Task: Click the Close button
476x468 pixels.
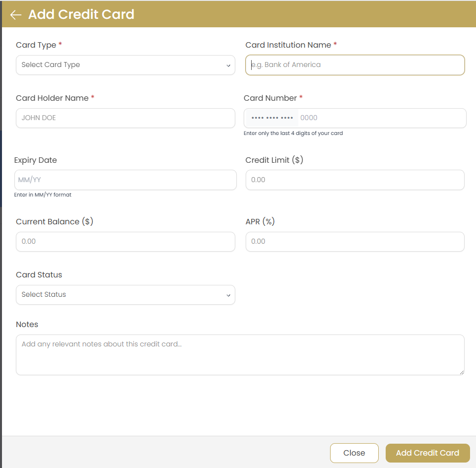Action: point(354,453)
